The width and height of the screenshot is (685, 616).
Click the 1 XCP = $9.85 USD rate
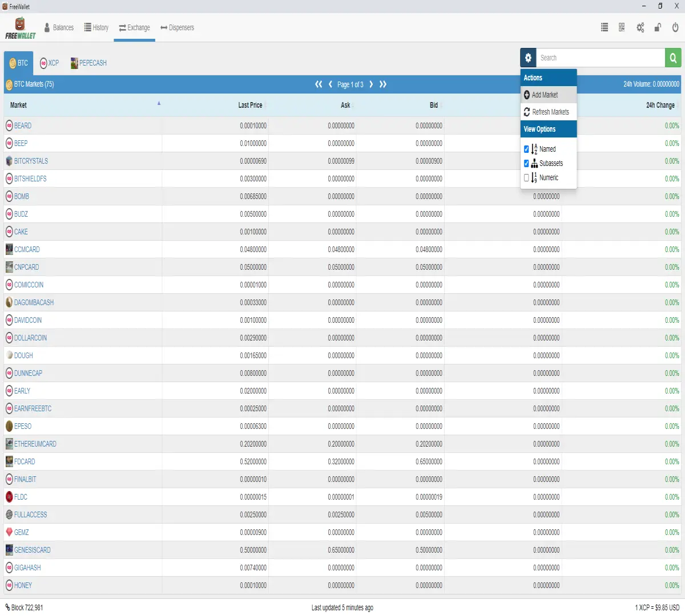(x=657, y=607)
